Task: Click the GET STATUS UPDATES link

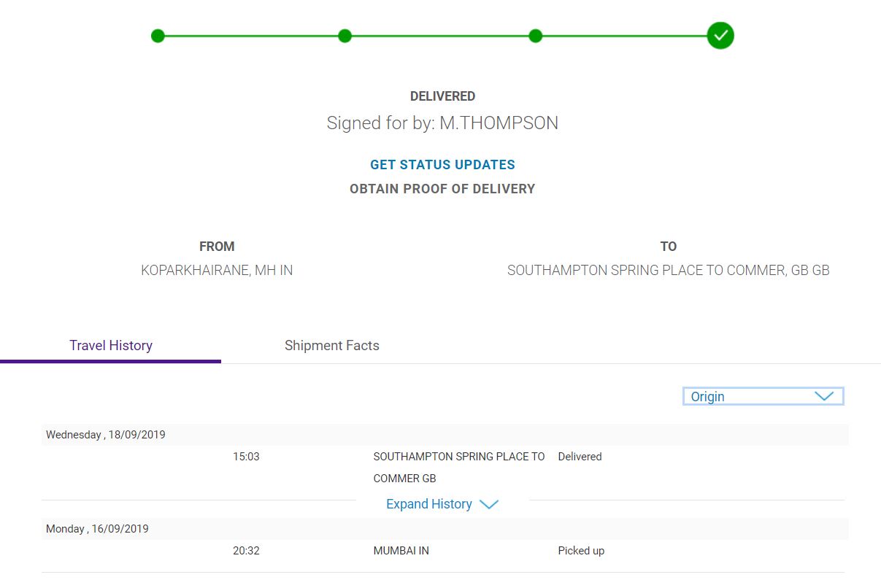Action: (x=442, y=165)
